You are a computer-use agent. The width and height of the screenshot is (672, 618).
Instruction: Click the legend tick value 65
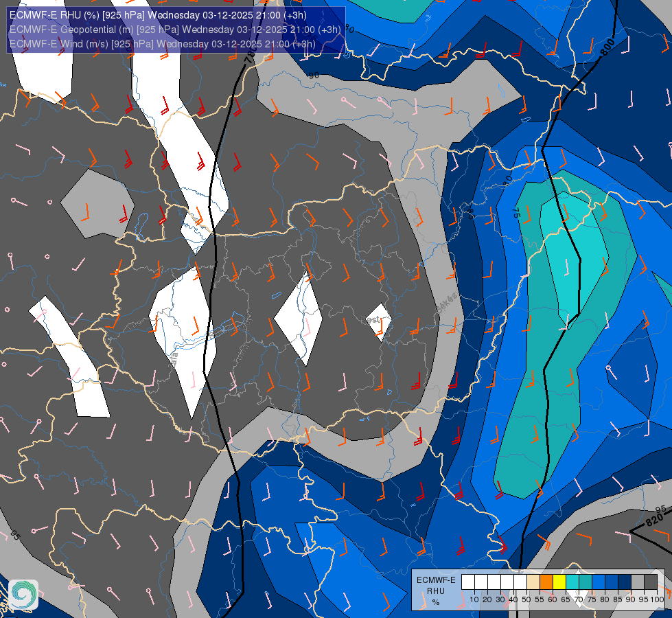tap(566, 599)
